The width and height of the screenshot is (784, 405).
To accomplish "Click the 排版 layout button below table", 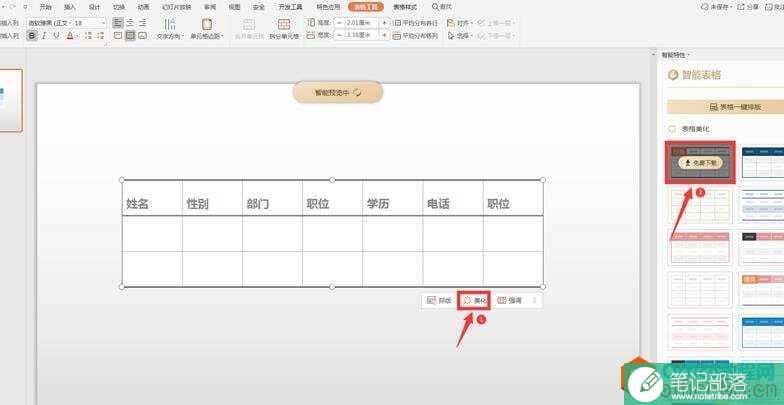I will click(440, 300).
